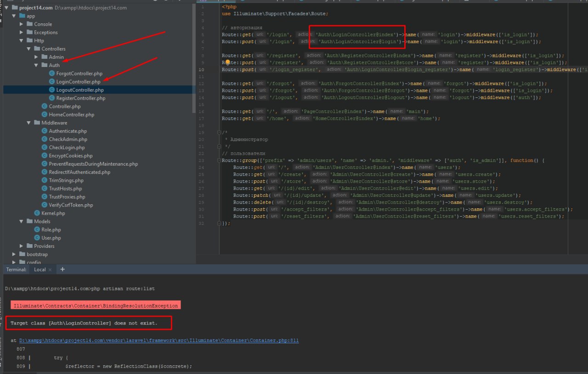Screen dimensions: 588x374
Task: Select LogoutController.php in the project tree
Action: (x=80, y=90)
